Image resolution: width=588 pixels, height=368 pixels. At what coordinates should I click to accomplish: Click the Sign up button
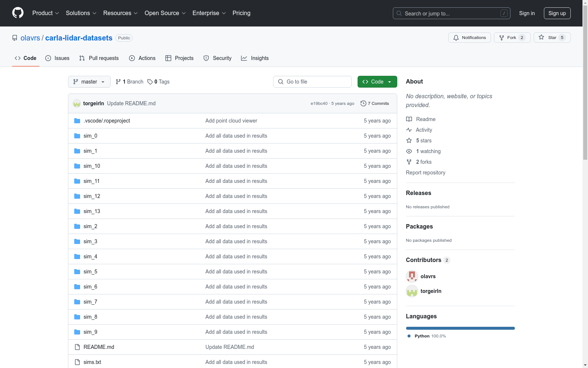click(x=557, y=13)
